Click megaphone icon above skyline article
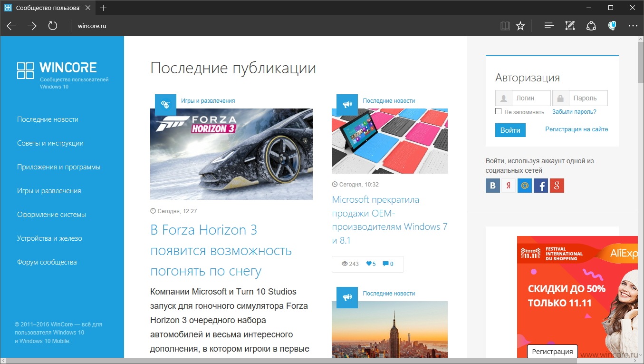 [347, 297]
